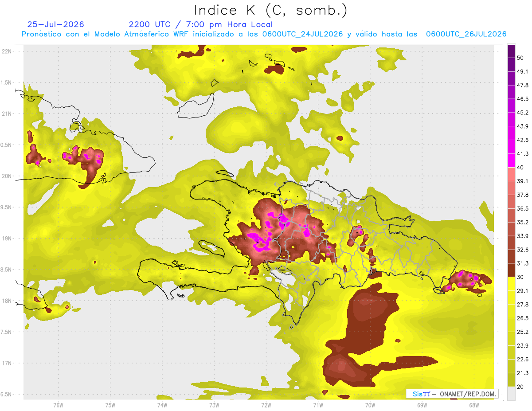Click the colorbar value label 26.5
Viewport: 532px width, 411px height.
(523, 318)
